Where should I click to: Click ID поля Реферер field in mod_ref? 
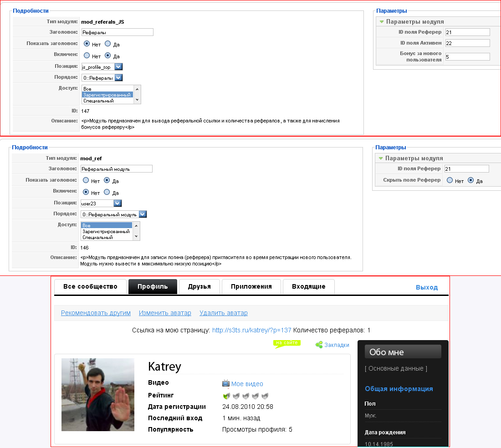466,169
